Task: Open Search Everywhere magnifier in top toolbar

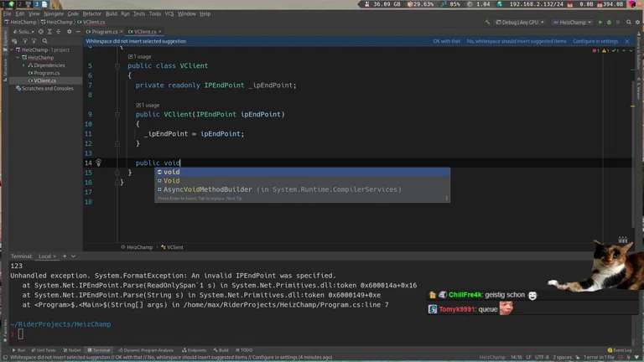Action: tap(628, 22)
